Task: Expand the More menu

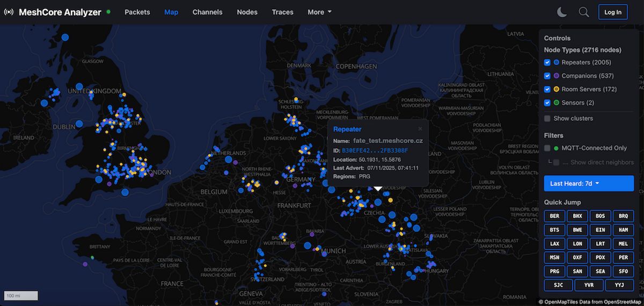Action: point(319,12)
